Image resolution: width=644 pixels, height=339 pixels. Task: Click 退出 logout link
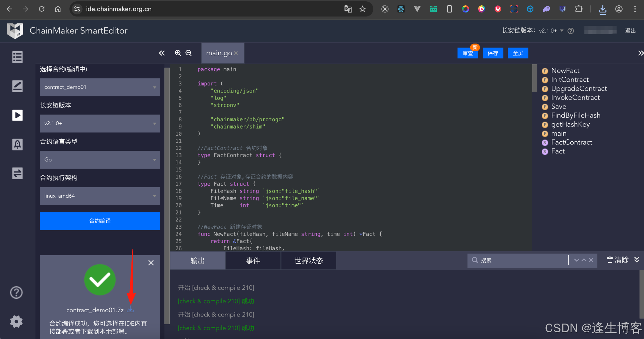point(630,30)
